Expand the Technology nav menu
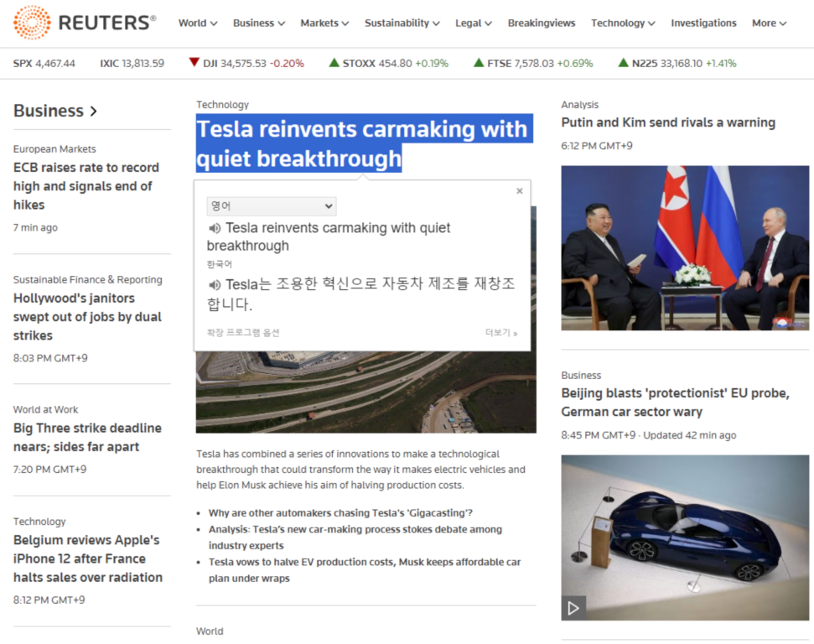This screenshot has height=644, width=814. click(x=623, y=23)
